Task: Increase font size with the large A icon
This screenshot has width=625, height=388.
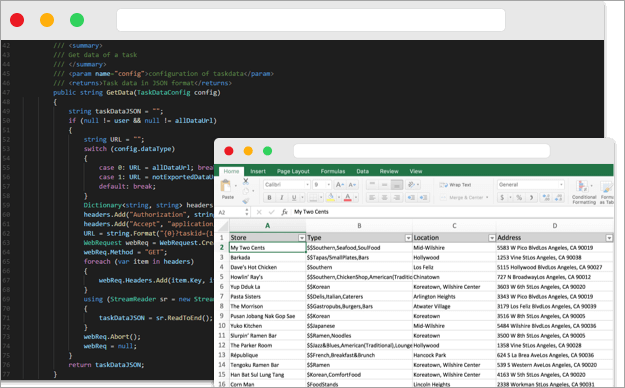Action: pos(340,185)
